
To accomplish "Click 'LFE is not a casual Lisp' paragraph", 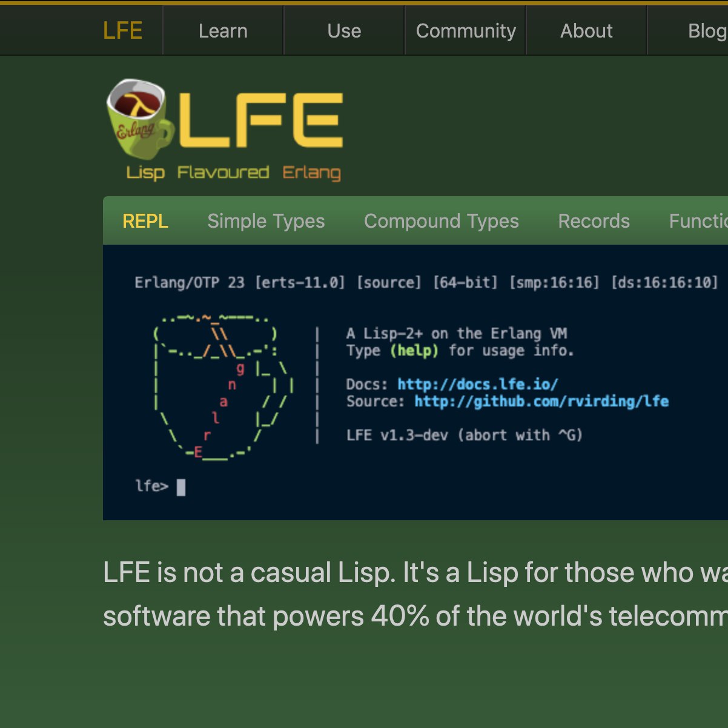I will point(415,594).
